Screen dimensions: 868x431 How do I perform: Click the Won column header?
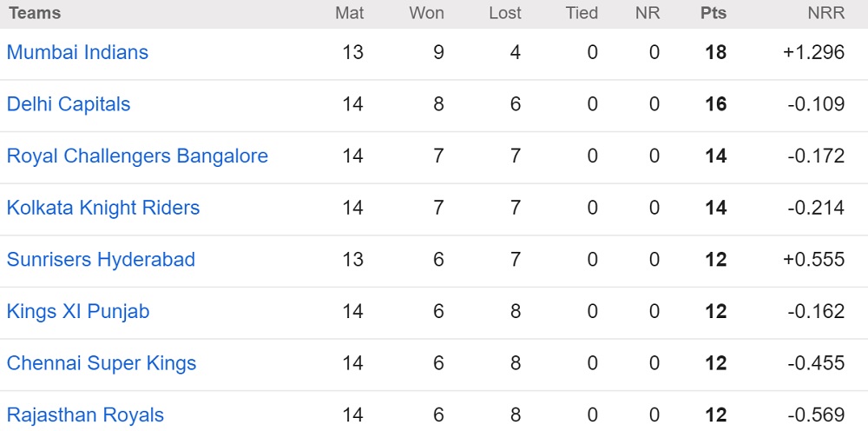[426, 13]
